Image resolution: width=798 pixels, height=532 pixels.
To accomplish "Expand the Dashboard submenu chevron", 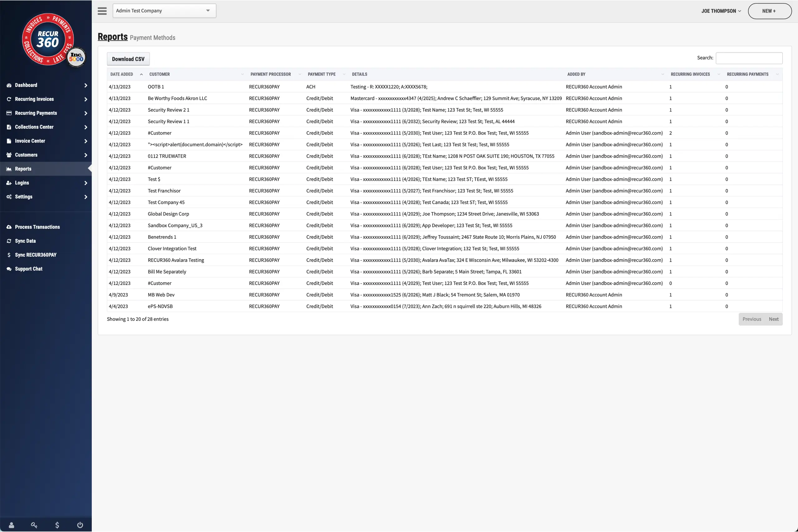I will pos(86,85).
